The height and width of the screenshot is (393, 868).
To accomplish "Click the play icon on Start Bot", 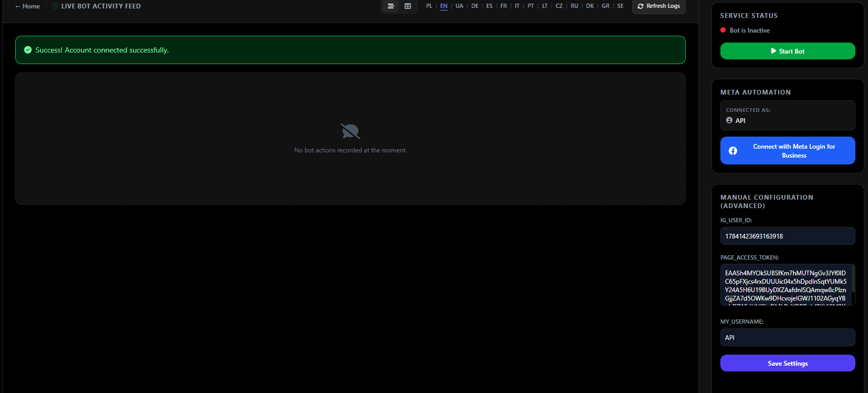I will click(773, 51).
